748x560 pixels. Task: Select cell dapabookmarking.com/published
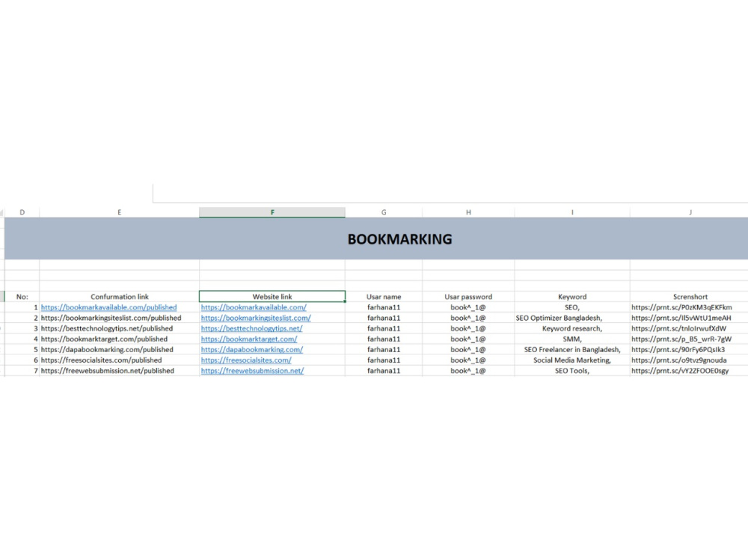click(x=119, y=349)
